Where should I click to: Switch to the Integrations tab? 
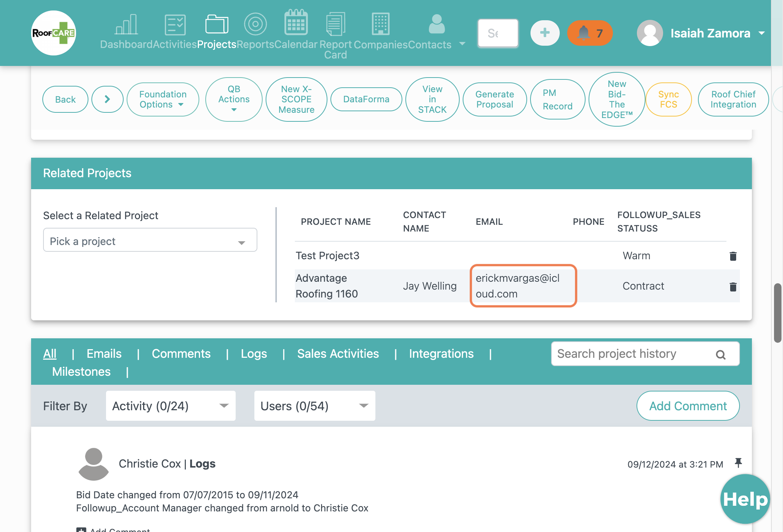click(441, 354)
